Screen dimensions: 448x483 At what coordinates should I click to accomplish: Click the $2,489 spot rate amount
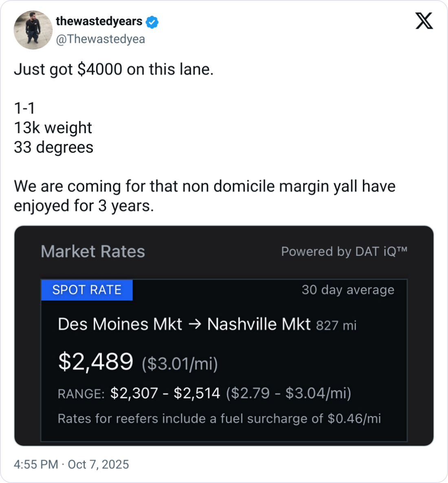(96, 361)
